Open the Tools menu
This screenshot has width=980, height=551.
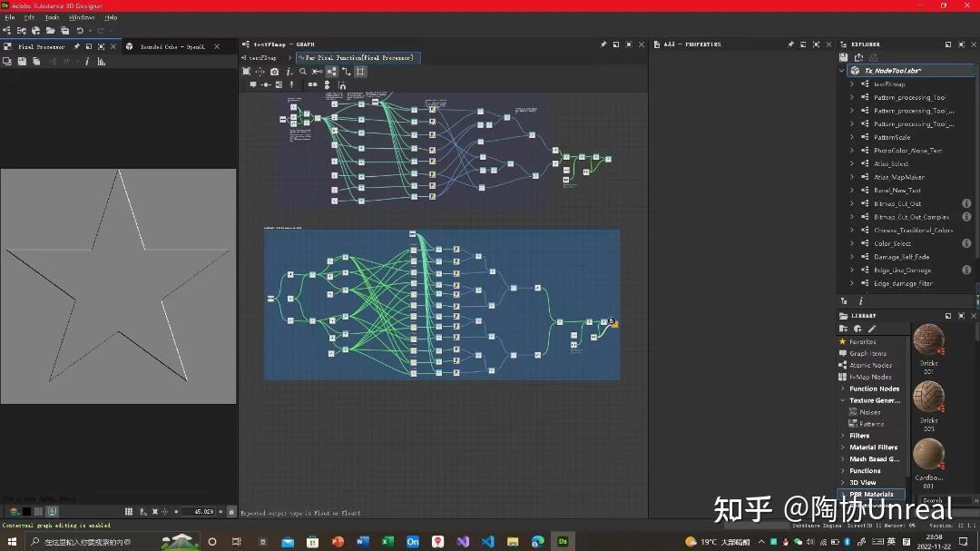pos(52,16)
